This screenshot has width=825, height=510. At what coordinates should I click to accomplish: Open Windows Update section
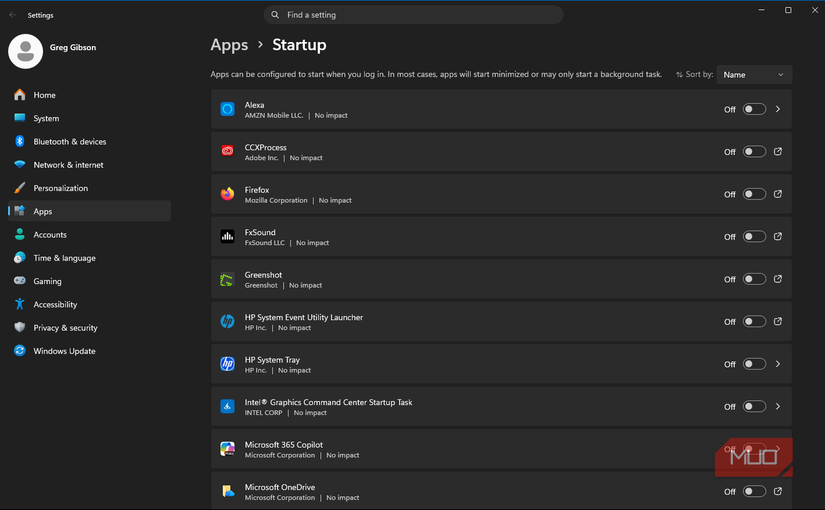[89, 351]
